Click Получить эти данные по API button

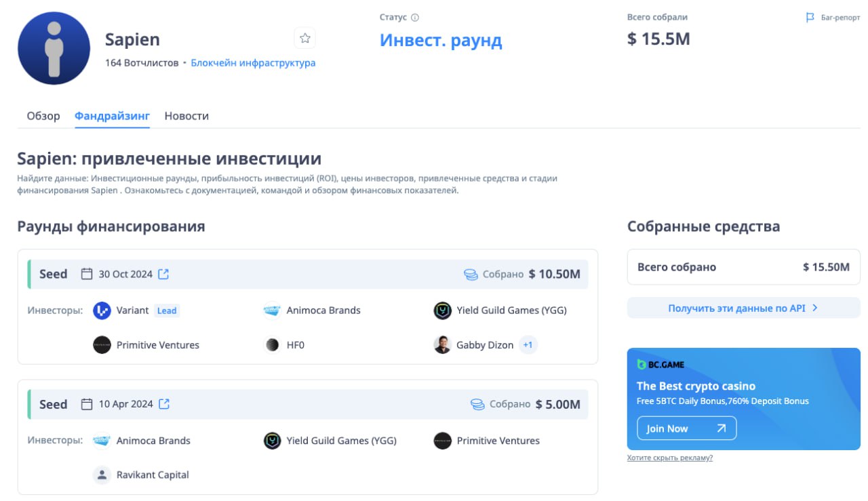coord(743,308)
